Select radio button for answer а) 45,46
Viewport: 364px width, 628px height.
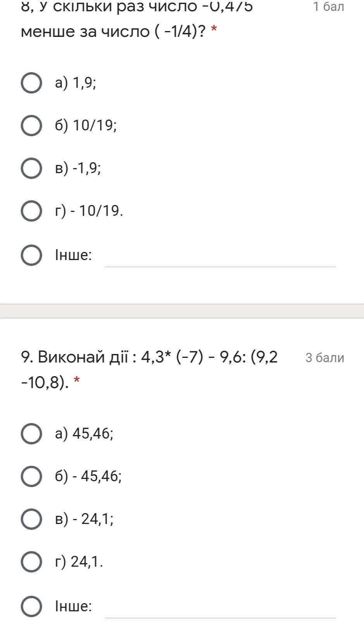(31, 434)
